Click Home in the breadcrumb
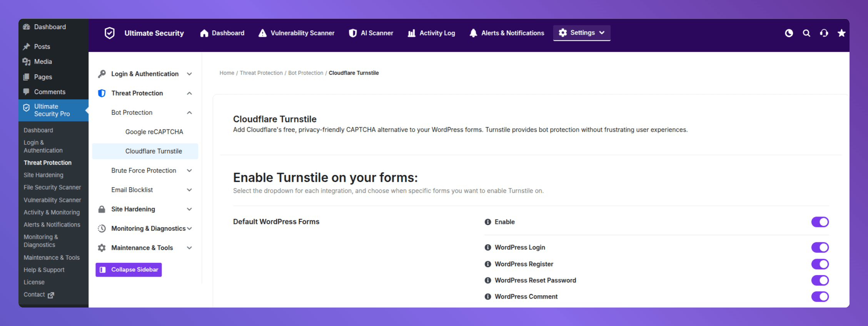 tap(227, 73)
